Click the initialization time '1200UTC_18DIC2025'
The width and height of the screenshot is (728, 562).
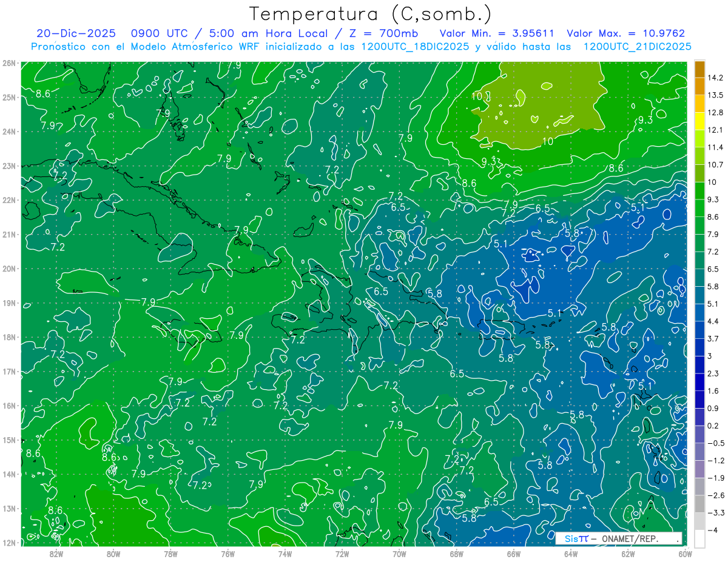[416, 47]
